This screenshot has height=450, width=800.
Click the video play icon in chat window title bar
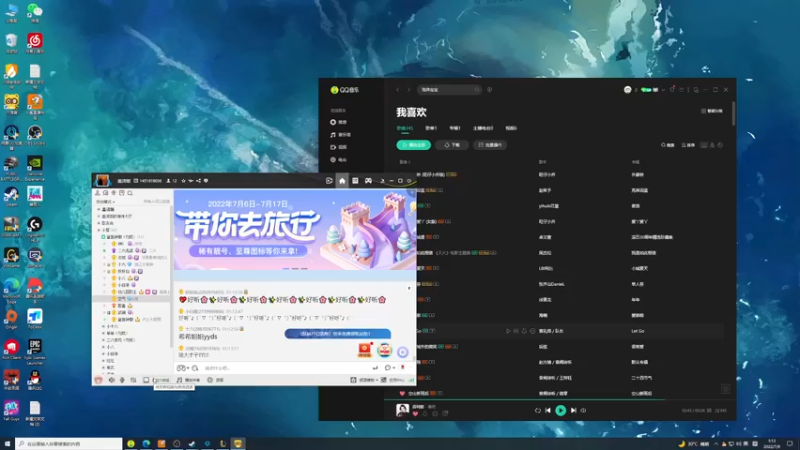tap(329, 181)
